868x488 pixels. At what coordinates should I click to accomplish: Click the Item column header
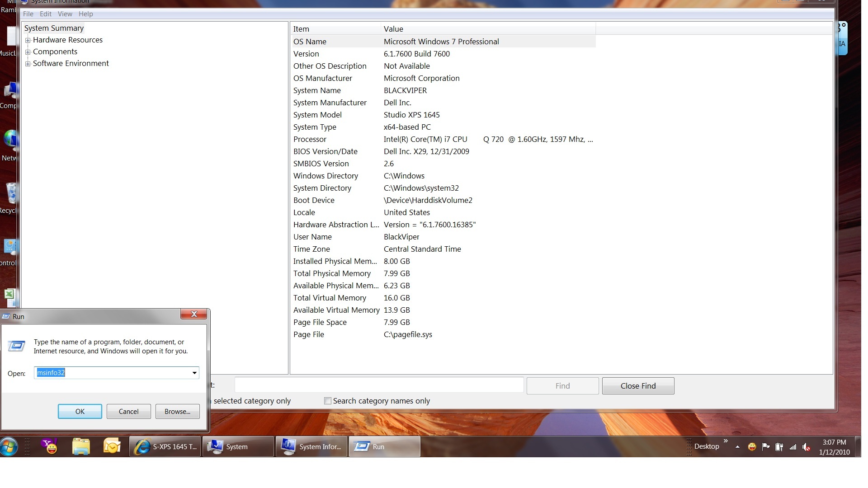336,29
